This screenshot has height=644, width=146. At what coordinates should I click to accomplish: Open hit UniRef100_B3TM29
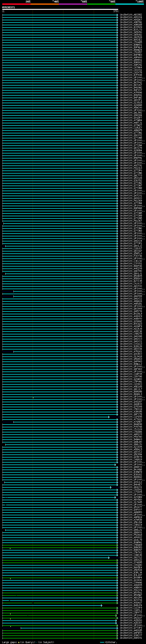(x=131, y=27)
